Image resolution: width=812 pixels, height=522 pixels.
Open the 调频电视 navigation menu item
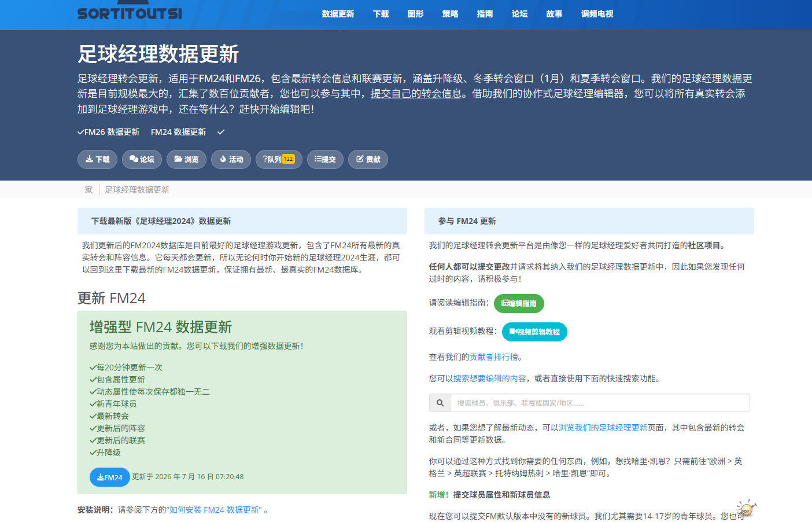coord(597,14)
